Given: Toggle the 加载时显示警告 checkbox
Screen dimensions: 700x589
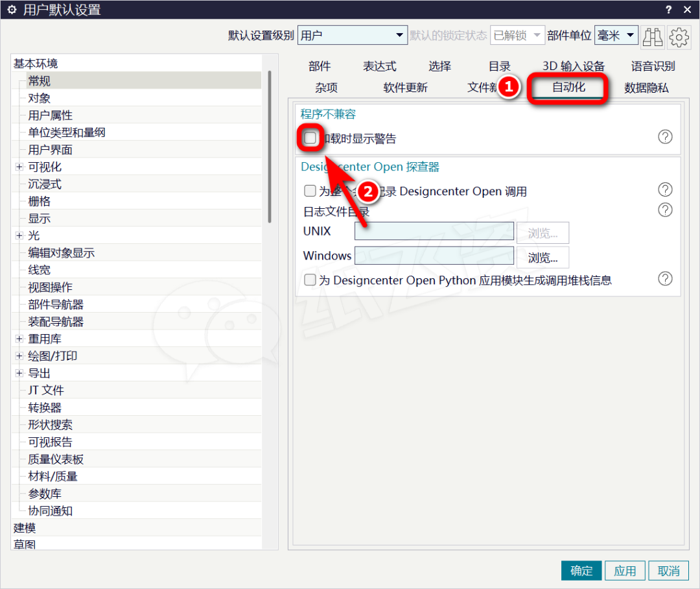Looking at the screenshot, I should (311, 138).
